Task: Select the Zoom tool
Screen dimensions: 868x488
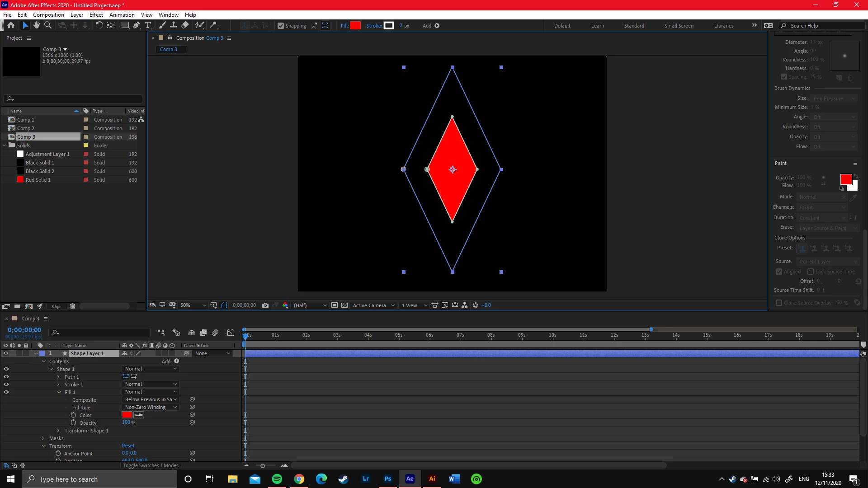Action: click(47, 25)
